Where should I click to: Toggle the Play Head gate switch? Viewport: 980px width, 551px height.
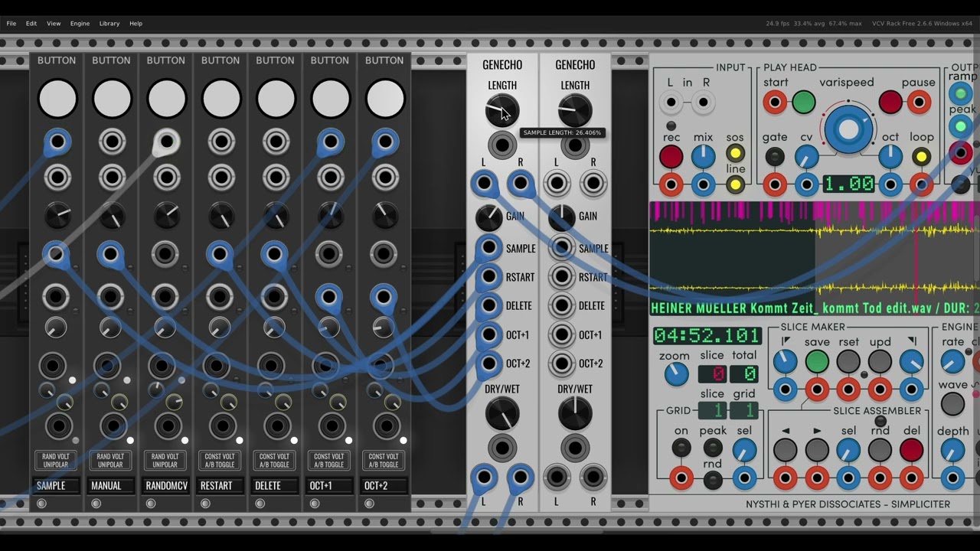tap(775, 157)
